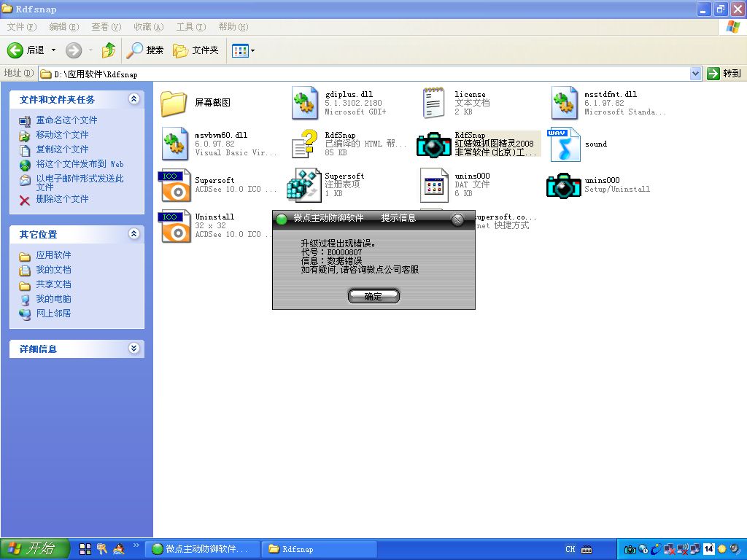Open the Back history dropdown arrow

coord(53,50)
